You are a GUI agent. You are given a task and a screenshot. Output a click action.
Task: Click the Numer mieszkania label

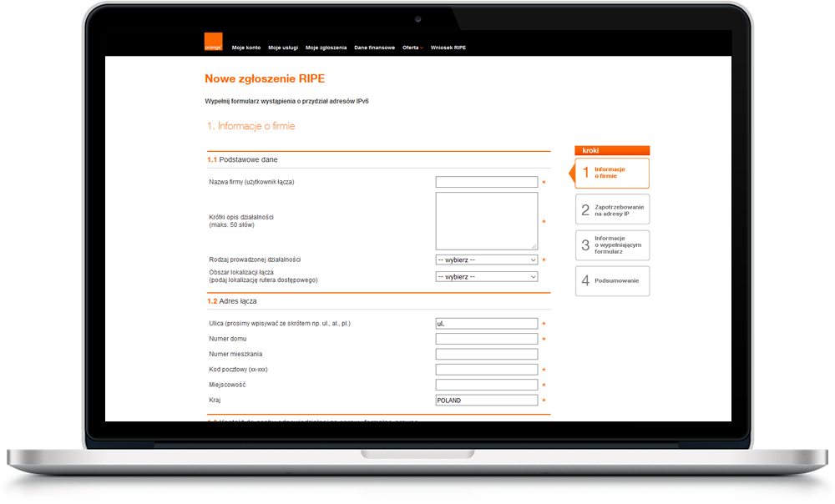235,354
